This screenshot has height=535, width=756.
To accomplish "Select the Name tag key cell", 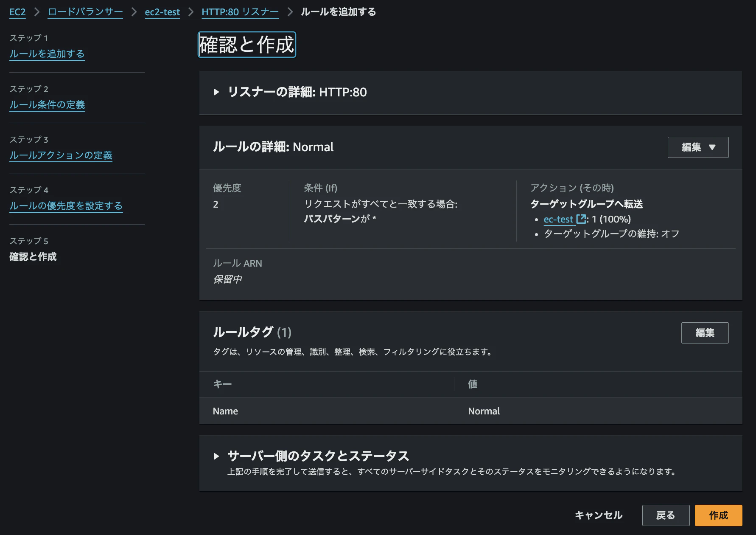I will coord(225,411).
